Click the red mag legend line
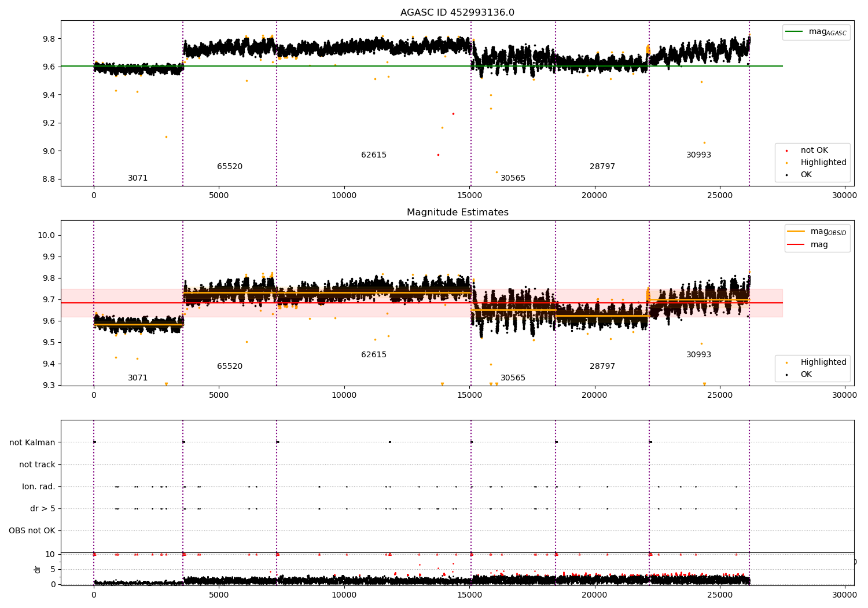Image resolution: width=868 pixels, height=608 pixels. tap(796, 245)
